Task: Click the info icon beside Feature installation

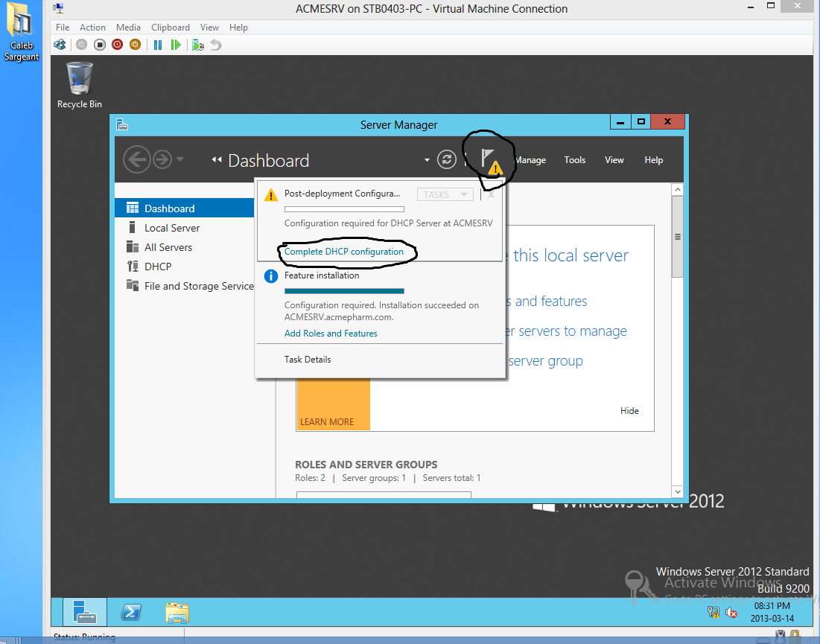Action: (271, 276)
